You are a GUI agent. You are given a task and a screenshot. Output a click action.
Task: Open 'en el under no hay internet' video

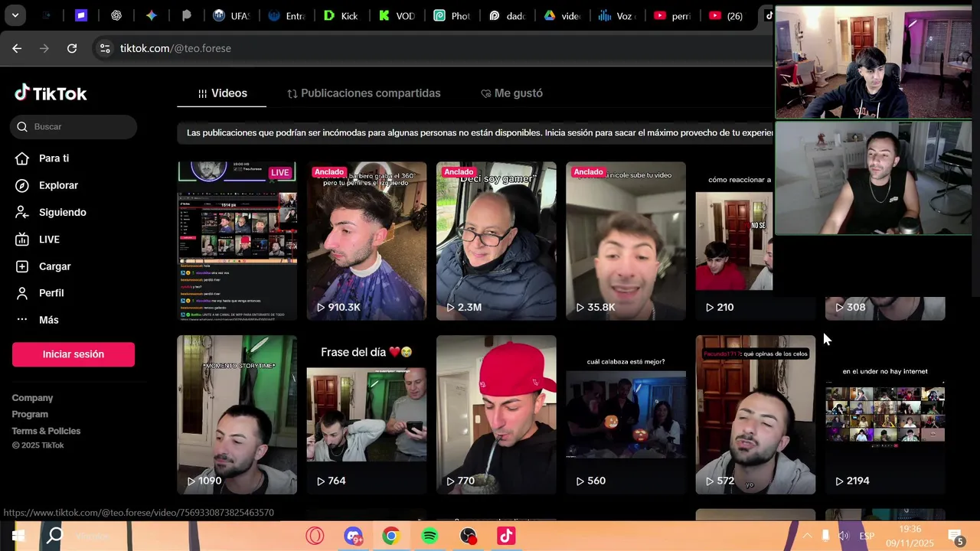(x=885, y=415)
